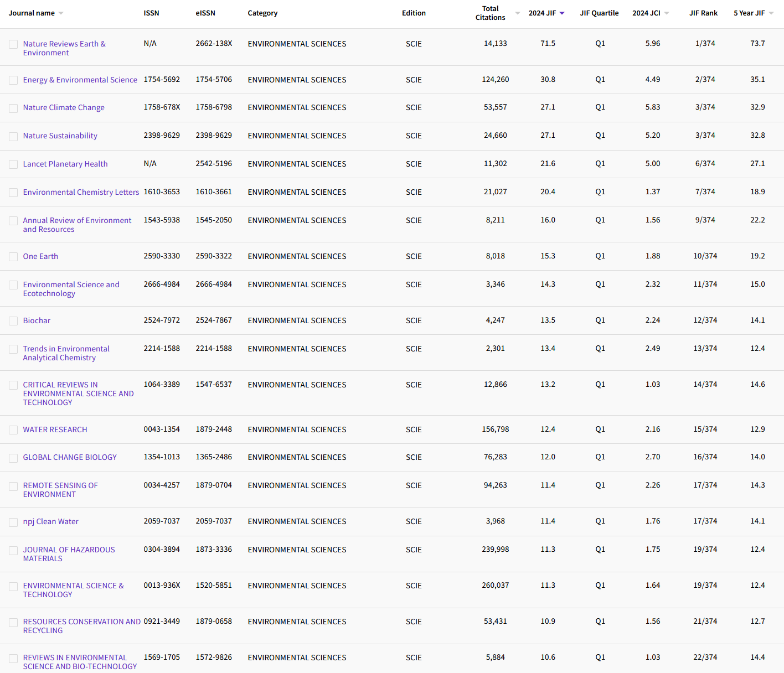
Task: Select total citations 239,998
Action: [495, 549]
